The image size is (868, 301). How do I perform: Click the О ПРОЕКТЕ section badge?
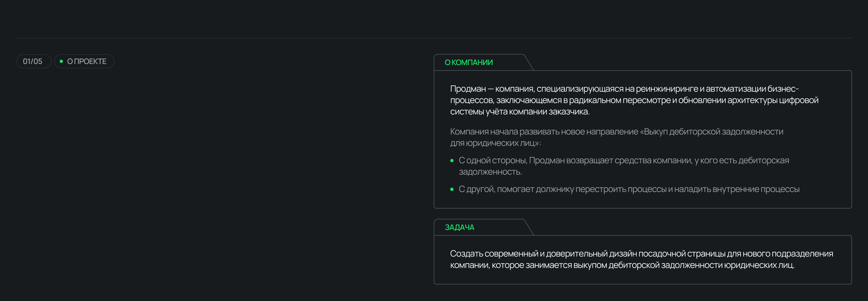87,61
